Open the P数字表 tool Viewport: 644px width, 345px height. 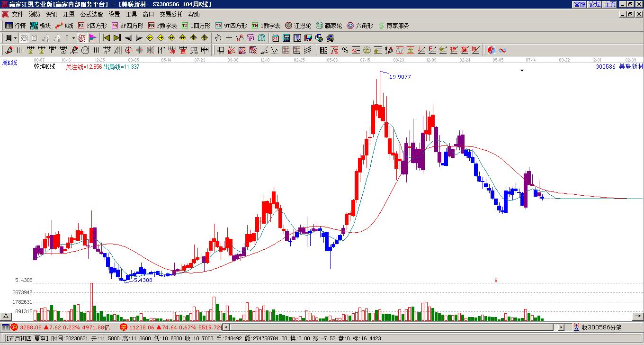coord(162,26)
